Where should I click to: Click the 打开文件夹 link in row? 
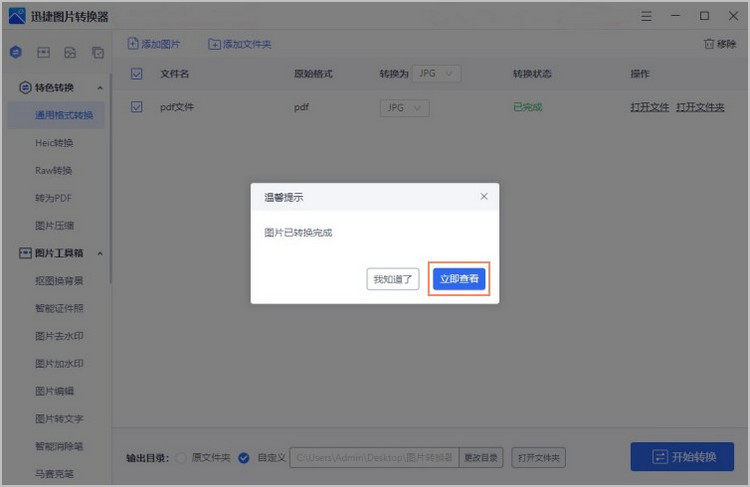[x=700, y=107]
